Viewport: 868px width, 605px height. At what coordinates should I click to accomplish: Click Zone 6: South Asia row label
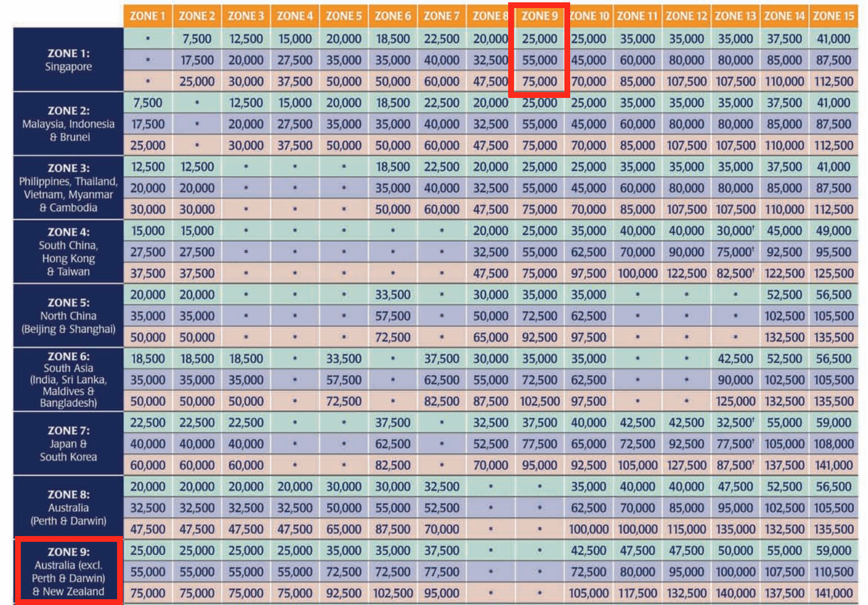click(x=68, y=380)
